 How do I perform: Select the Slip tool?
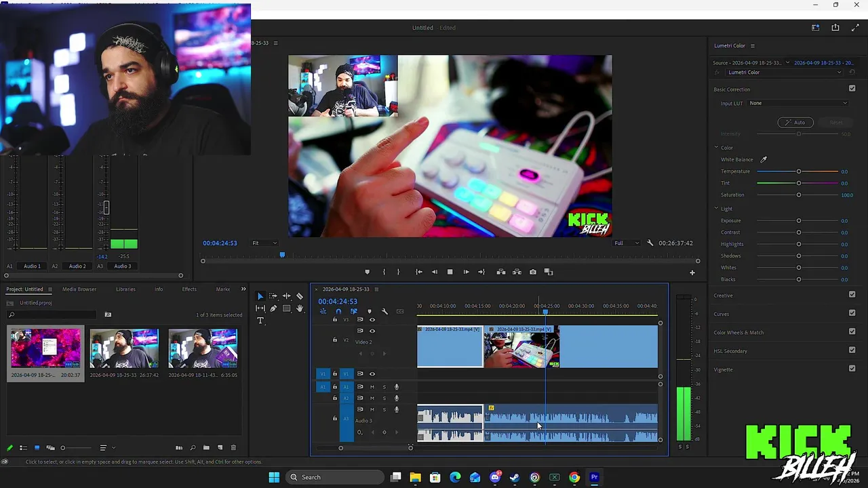coord(260,308)
